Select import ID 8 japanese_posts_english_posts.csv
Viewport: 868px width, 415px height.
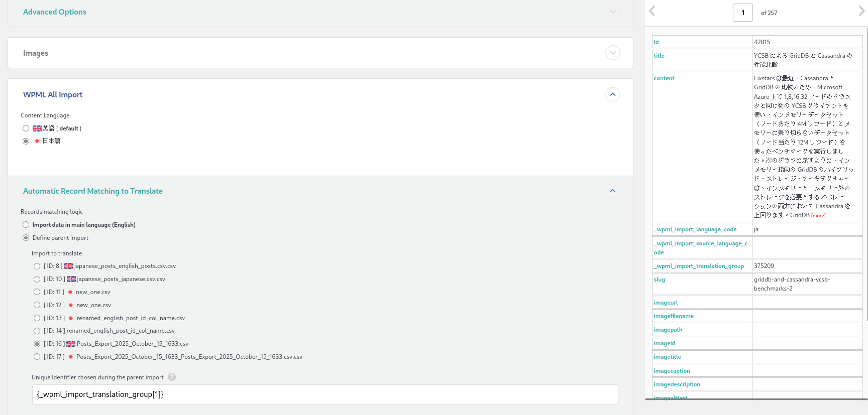(x=37, y=266)
